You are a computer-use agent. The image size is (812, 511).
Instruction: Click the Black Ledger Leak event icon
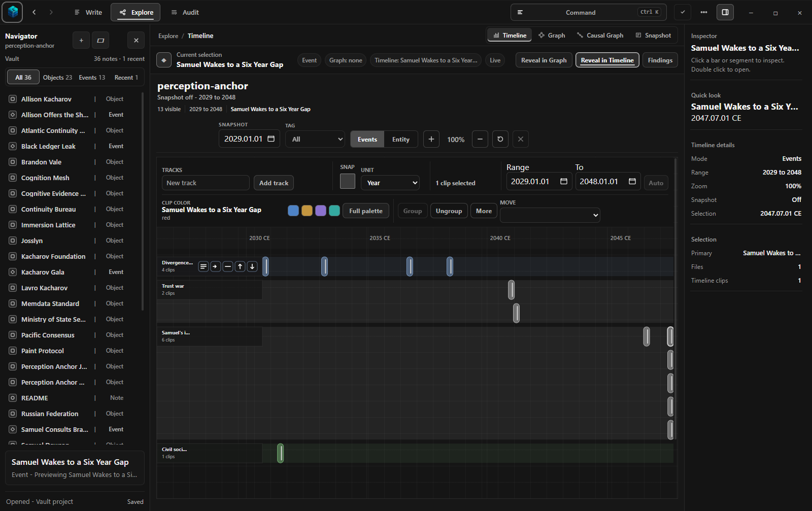pyautogui.click(x=13, y=146)
